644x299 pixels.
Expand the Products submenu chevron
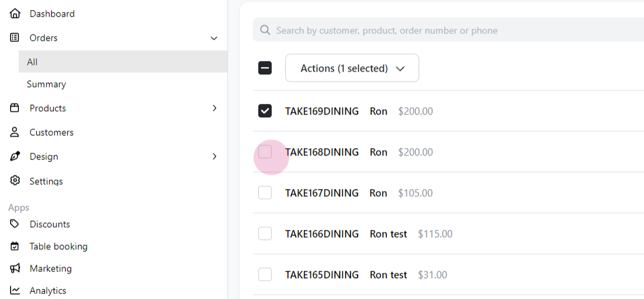pyautogui.click(x=215, y=108)
